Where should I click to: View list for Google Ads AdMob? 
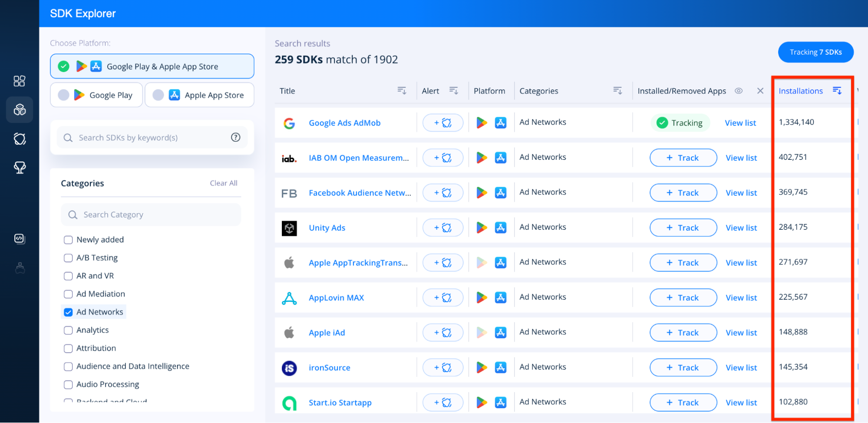click(740, 123)
